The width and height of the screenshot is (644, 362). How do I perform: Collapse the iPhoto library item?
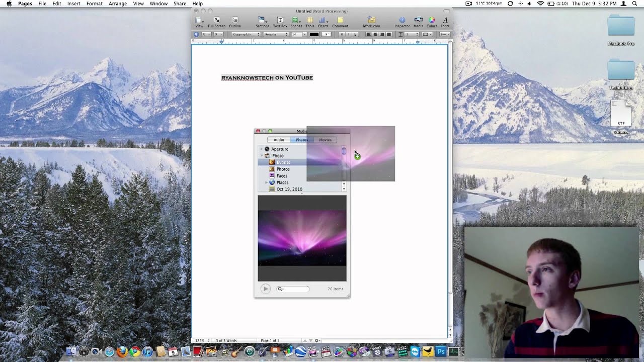[x=261, y=156]
